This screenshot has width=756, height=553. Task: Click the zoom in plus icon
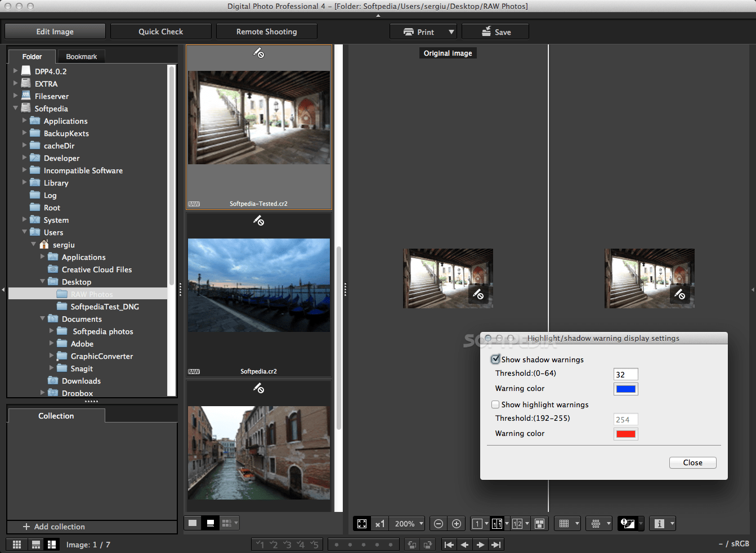click(457, 524)
